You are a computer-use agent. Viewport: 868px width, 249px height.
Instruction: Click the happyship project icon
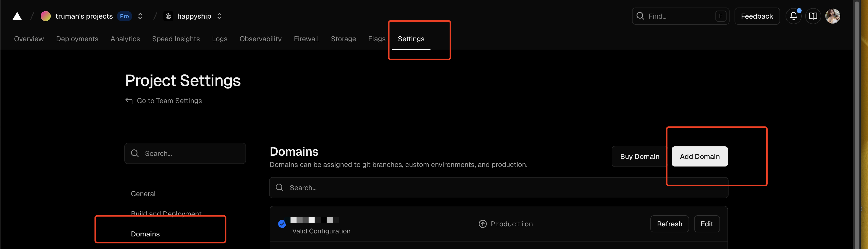click(x=168, y=16)
